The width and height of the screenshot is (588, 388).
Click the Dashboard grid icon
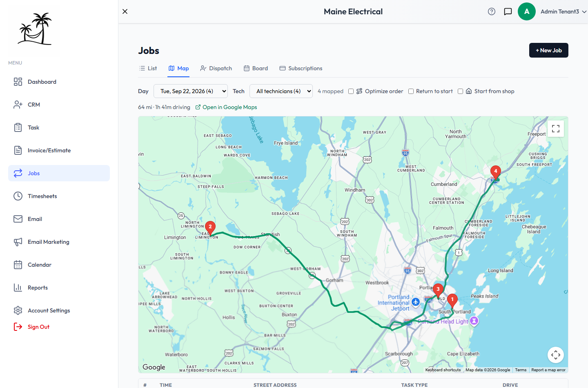[x=18, y=82]
